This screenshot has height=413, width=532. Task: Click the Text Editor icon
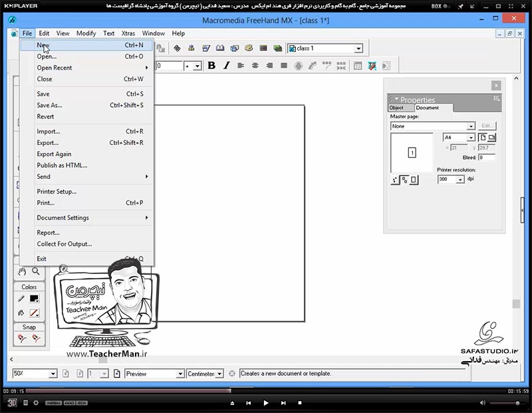point(358,65)
